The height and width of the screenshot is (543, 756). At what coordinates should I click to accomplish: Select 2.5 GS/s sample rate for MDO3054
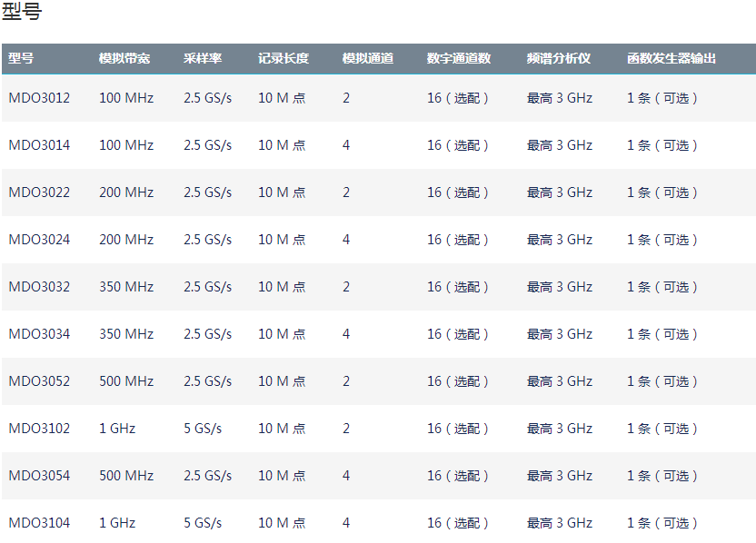coord(207,476)
